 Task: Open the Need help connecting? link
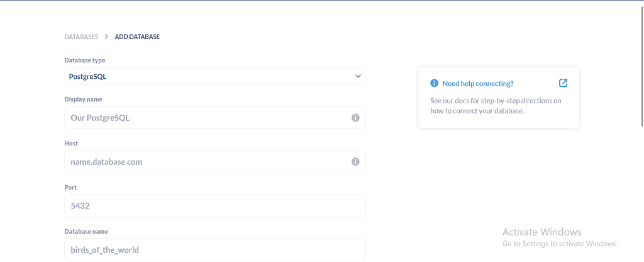[478, 84]
